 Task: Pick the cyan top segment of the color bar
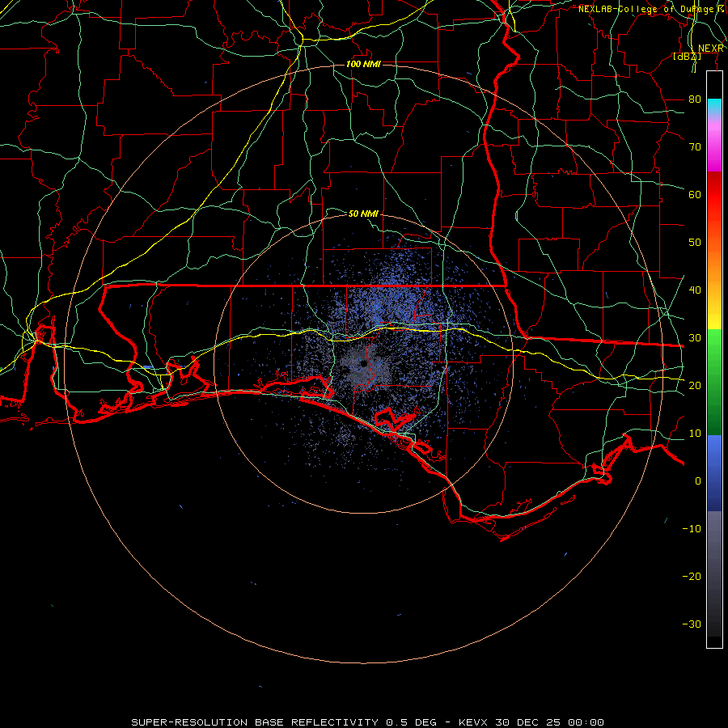click(x=714, y=107)
